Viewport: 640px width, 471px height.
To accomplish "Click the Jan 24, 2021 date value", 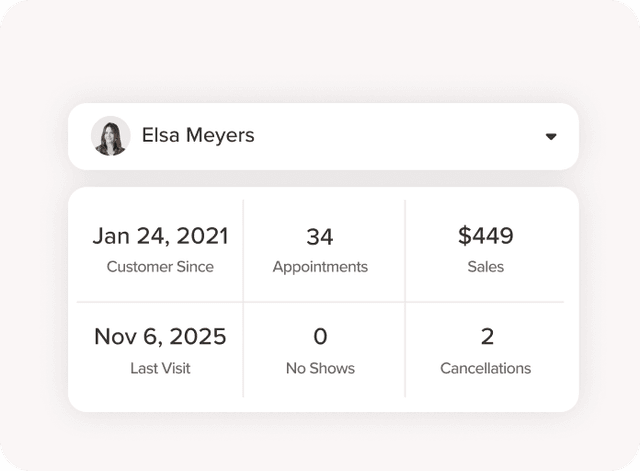I will tap(160, 236).
